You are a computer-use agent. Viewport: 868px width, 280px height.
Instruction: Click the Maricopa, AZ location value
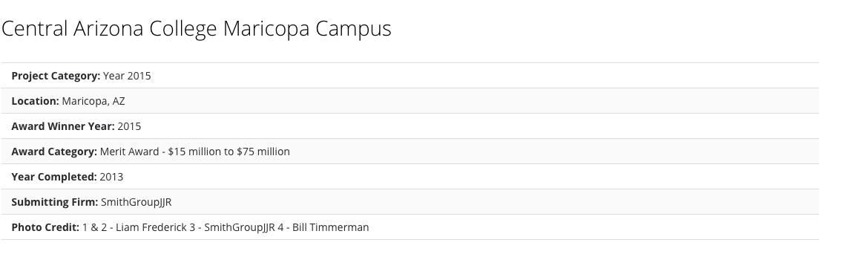pyautogui.click(x=93, y=102)
